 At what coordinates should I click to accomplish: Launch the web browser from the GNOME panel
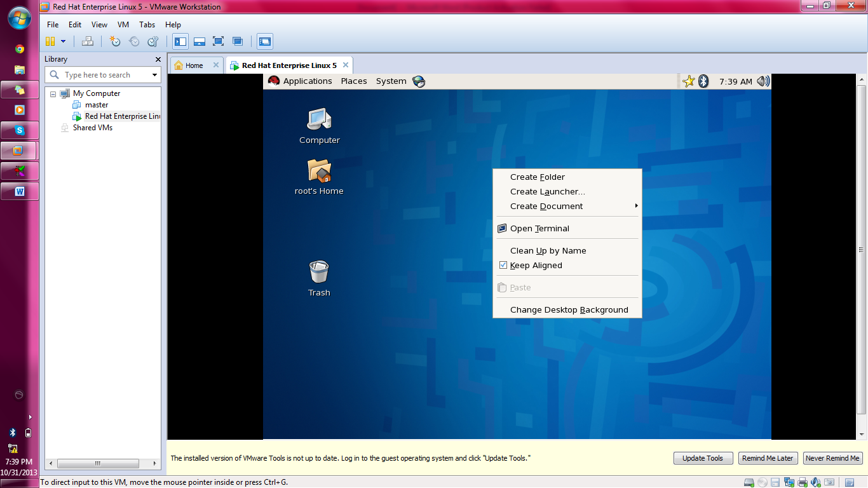tap(419, 81)
